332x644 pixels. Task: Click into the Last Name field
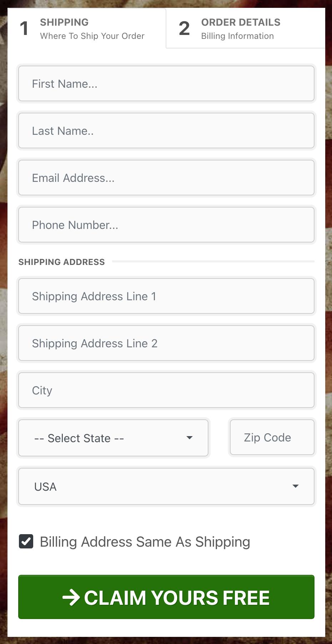pos(166,131)
